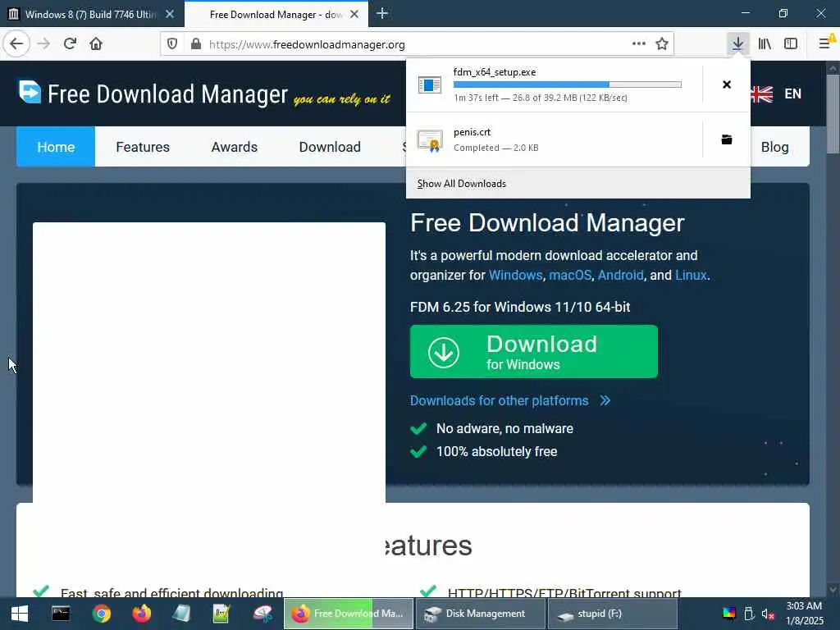This screenshot has height=630, width=840.
Task: Click Safely Remove Hardware tray icon
Action: pos(749,614)
